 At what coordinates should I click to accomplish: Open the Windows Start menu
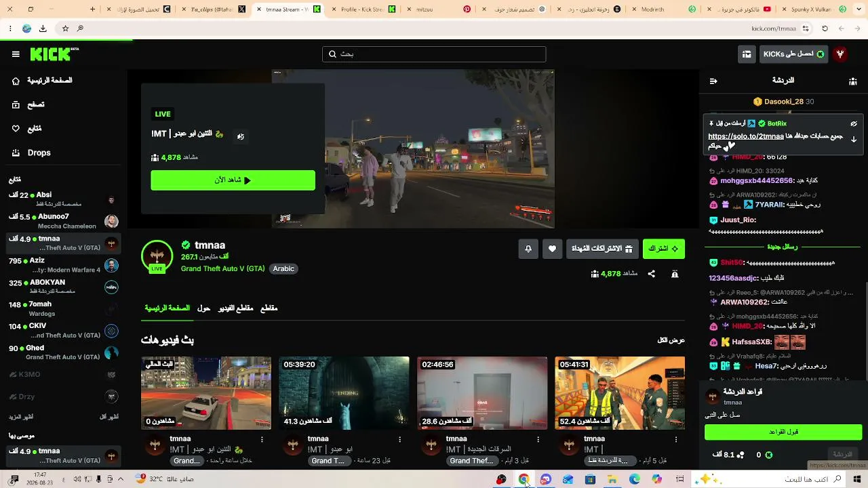click(856, 479)
